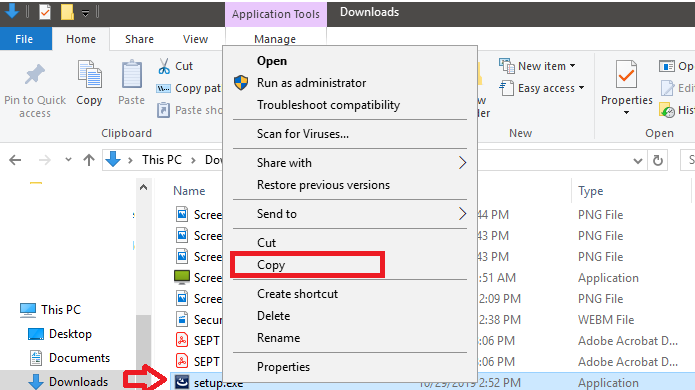Click the Pin to Quick access icon
The width and height of the screenshot is (695, 390).
point(35,74)
